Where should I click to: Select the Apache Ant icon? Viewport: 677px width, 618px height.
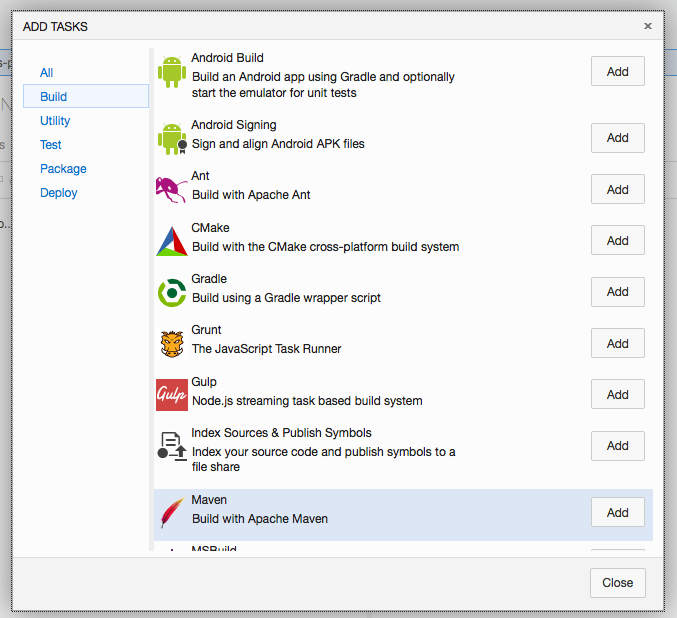(172, 189)
